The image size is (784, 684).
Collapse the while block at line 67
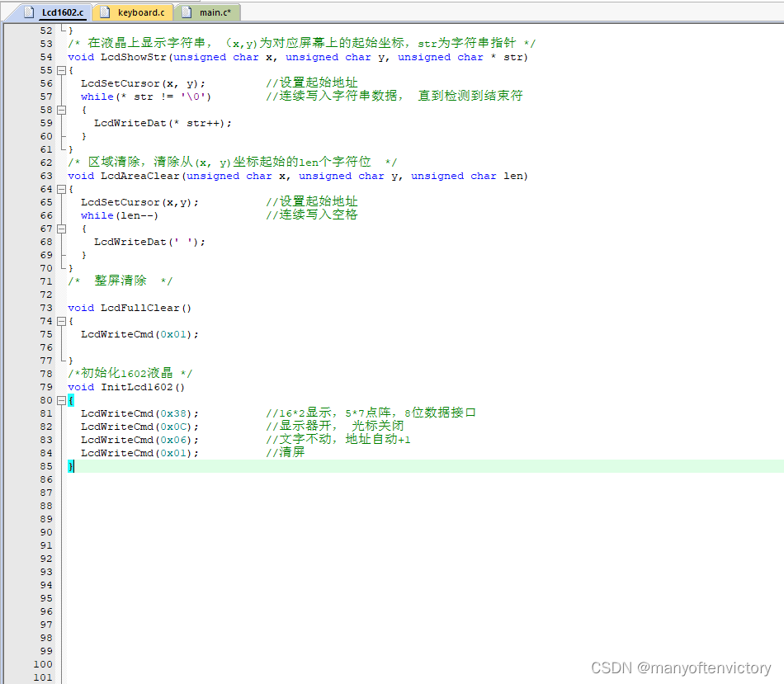point(62,229)
